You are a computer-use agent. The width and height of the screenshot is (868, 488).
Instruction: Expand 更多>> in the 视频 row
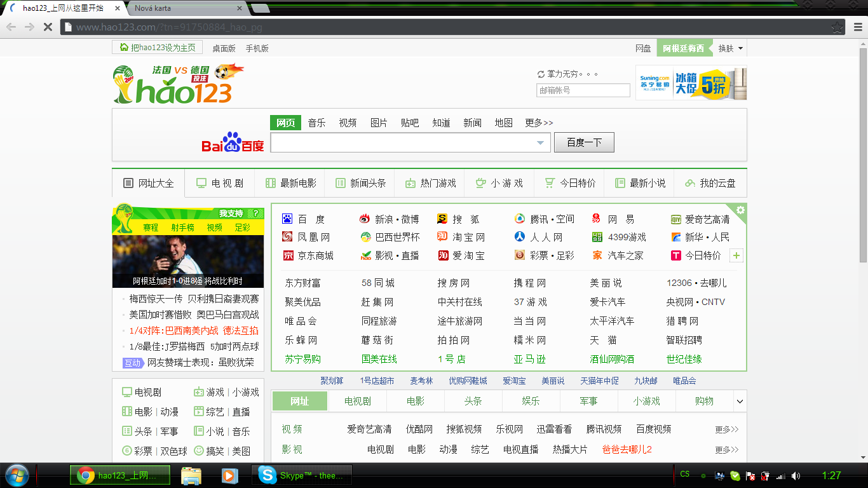[727, 430]
